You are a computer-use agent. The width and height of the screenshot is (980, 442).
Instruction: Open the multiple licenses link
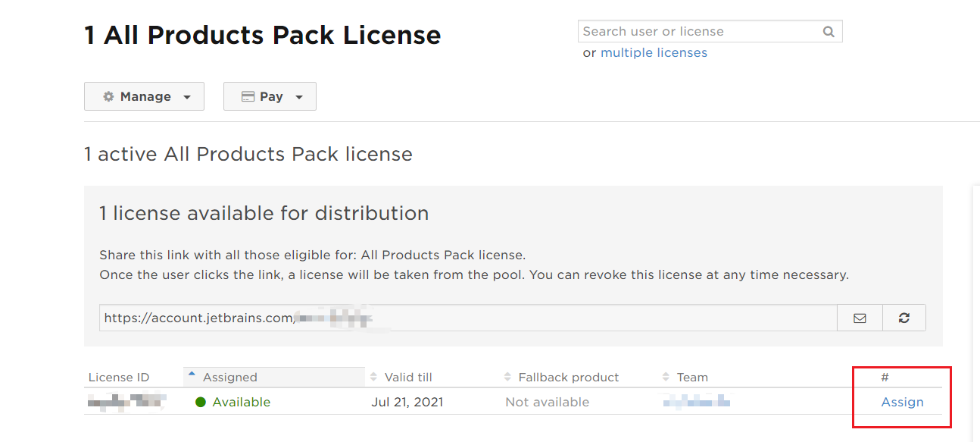click(654, 53)
